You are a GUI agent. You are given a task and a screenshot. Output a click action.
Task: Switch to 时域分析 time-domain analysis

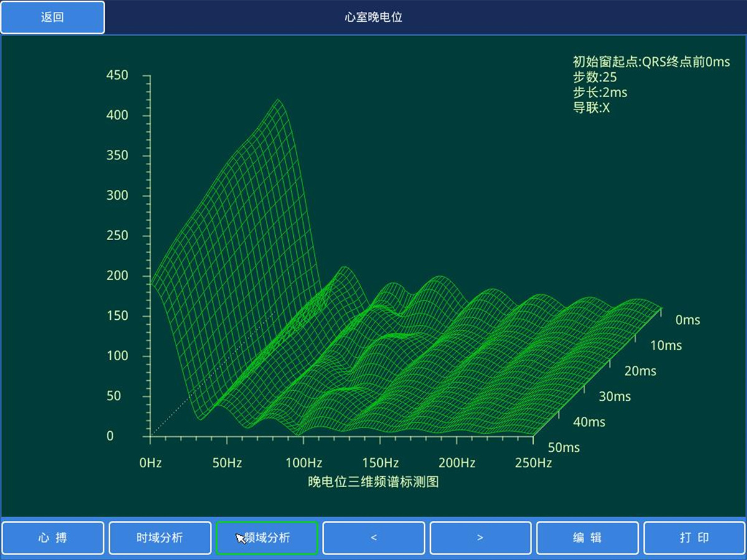160,538
